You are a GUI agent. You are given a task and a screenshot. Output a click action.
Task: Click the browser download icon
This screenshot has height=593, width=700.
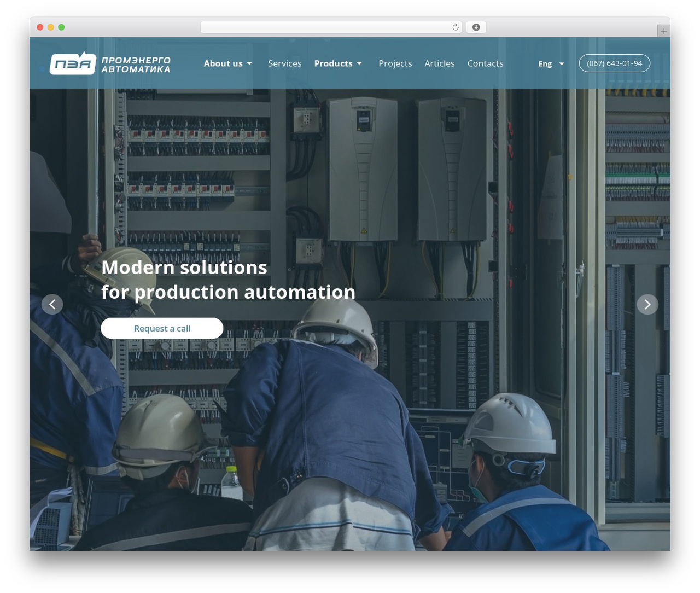tap(476, 27)
